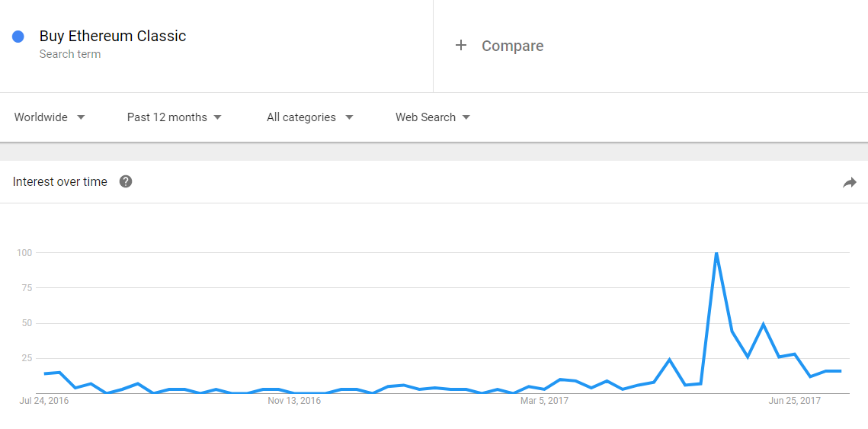Click the arrow next to Web Search

pyautogui.click(x=466, y=117)
